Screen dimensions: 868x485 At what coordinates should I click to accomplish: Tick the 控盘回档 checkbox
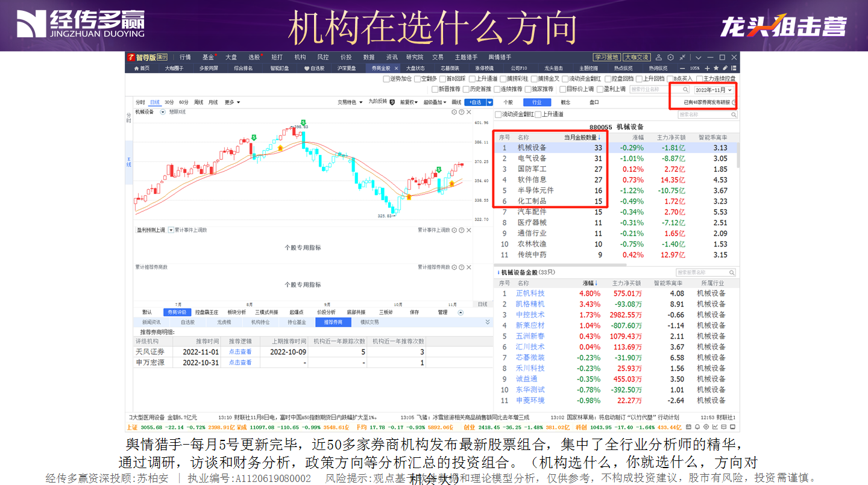tap(608, 78)
